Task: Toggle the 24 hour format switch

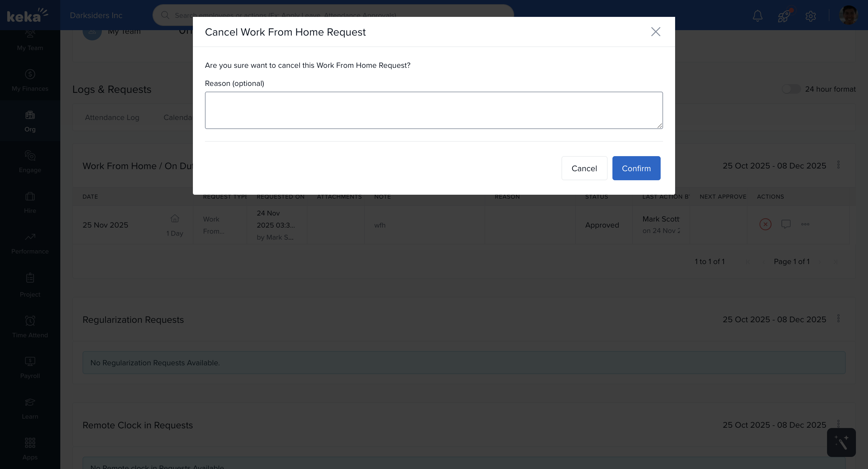Action: point(791,89)
